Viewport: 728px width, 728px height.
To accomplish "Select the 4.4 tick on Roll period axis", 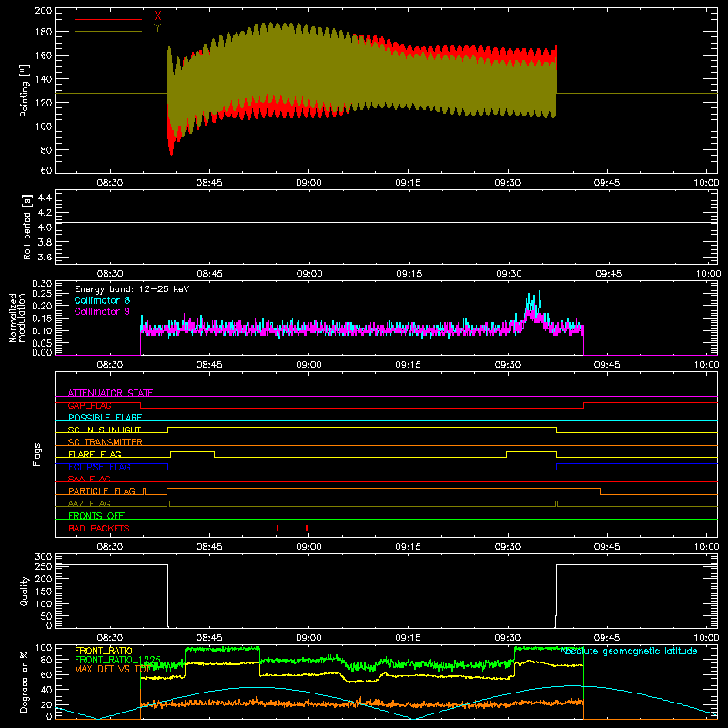I will [x=45, y=197].
